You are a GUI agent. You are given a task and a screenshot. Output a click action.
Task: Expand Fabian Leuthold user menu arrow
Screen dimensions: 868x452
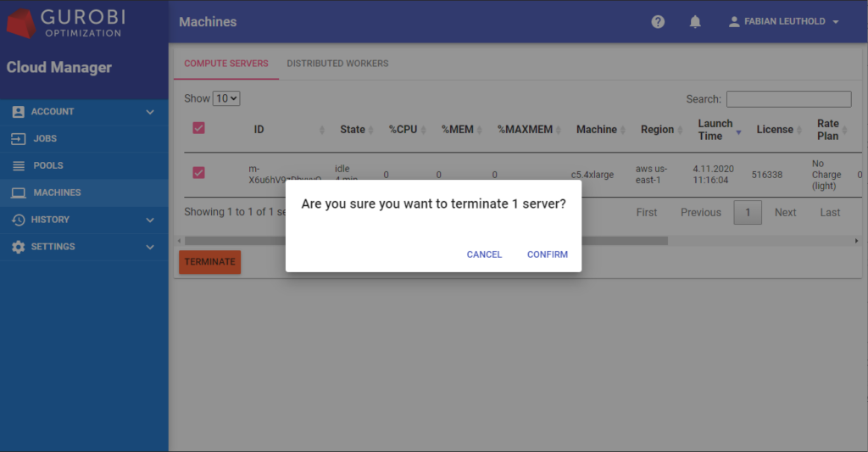click(x=836, y=22)
